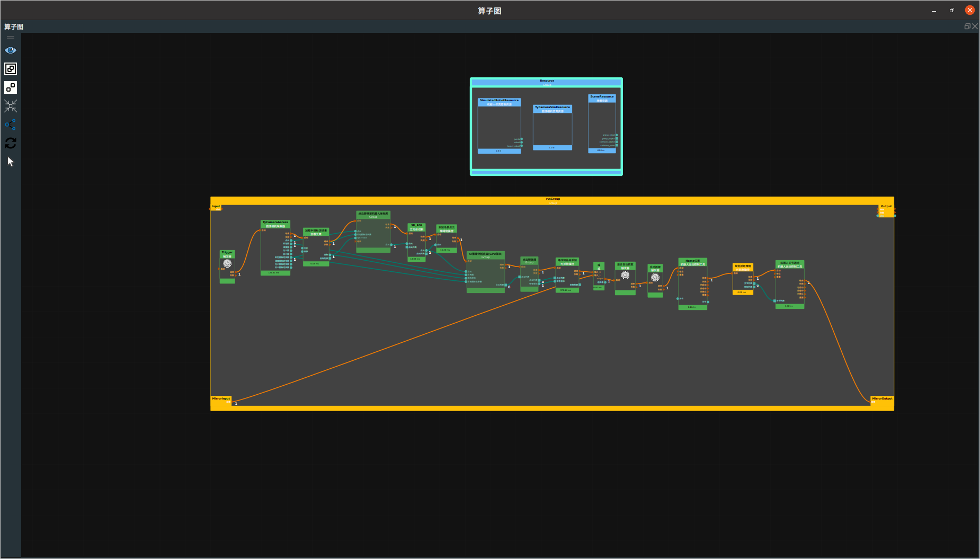This screenshot has width=980, height=559.
Task: Select the Trigger node header
Action: pos(227,254)
